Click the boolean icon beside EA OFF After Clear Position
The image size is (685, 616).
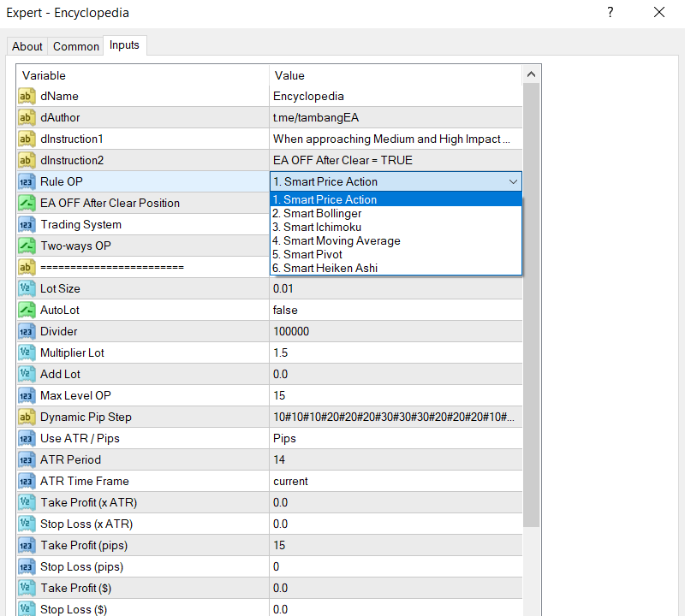[27, 203]
